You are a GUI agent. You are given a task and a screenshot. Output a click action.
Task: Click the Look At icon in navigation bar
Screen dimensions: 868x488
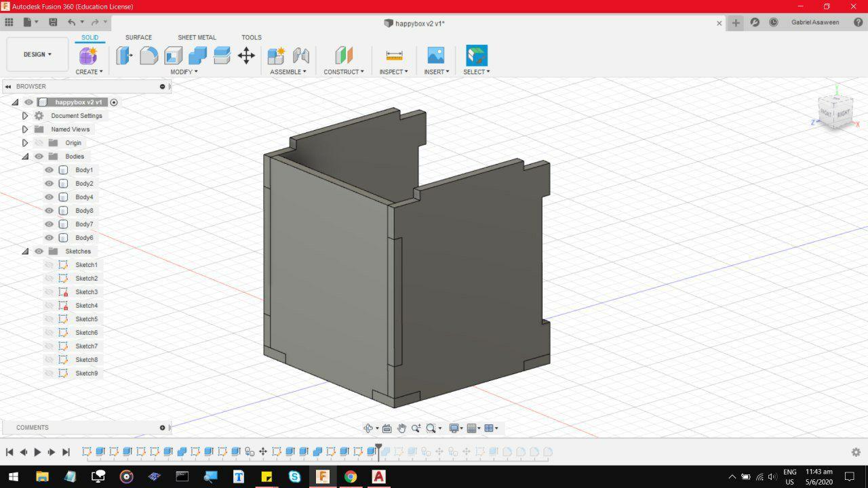pos(387,428)
